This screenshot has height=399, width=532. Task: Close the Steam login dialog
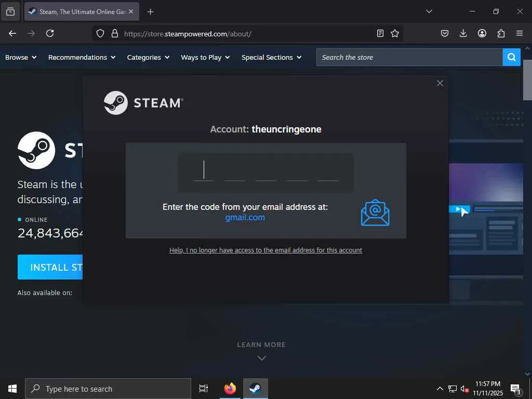[440, 83]
